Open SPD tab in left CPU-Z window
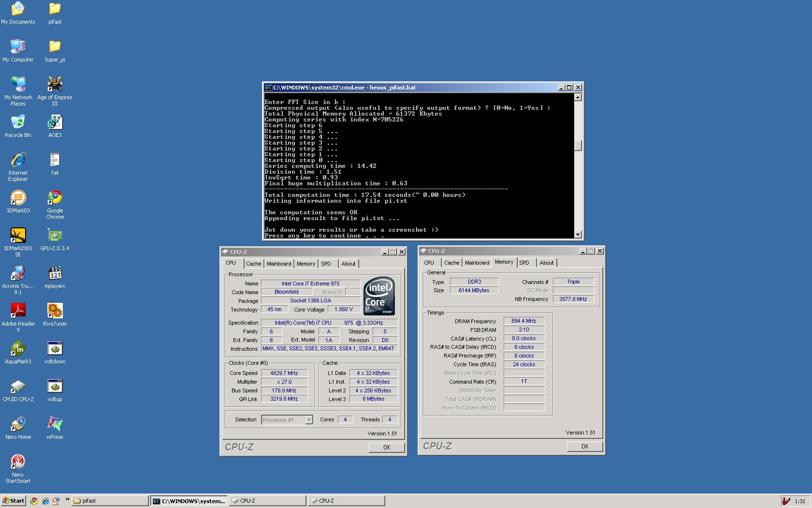Screen dimensions: 812x508 point(326,264)
